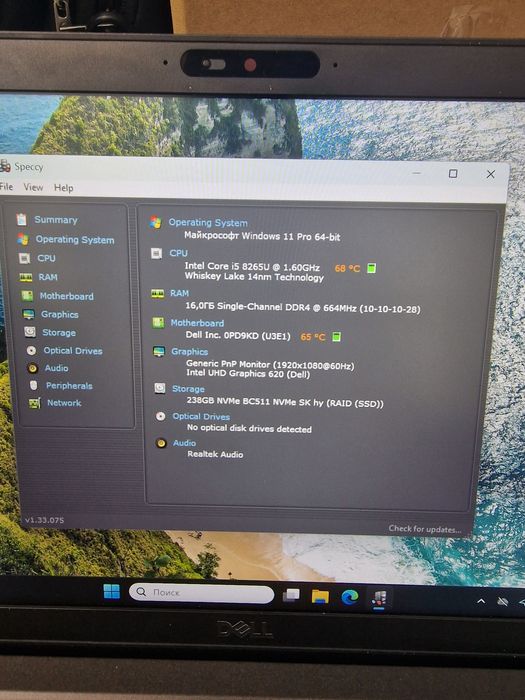
Task: Click the Optical Drives icon in summary pane
Action: [x=161, y=416]
